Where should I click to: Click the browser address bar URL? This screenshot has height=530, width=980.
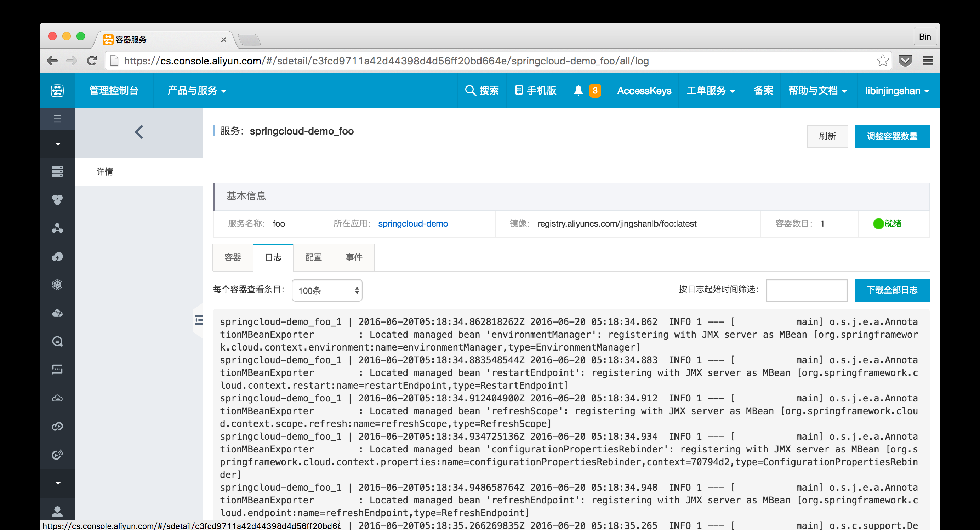click(x=386, y=61)
